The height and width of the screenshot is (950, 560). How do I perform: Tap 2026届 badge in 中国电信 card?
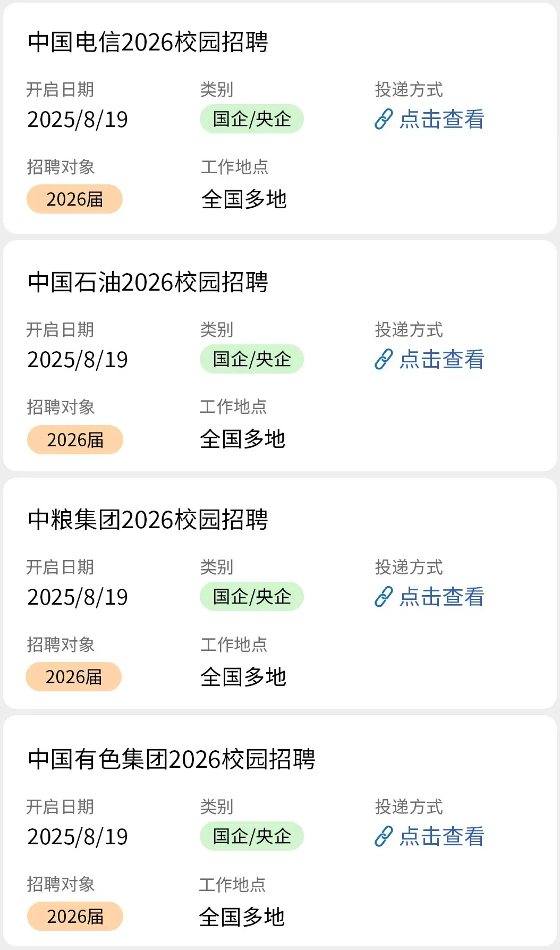(x=74, y=199)
